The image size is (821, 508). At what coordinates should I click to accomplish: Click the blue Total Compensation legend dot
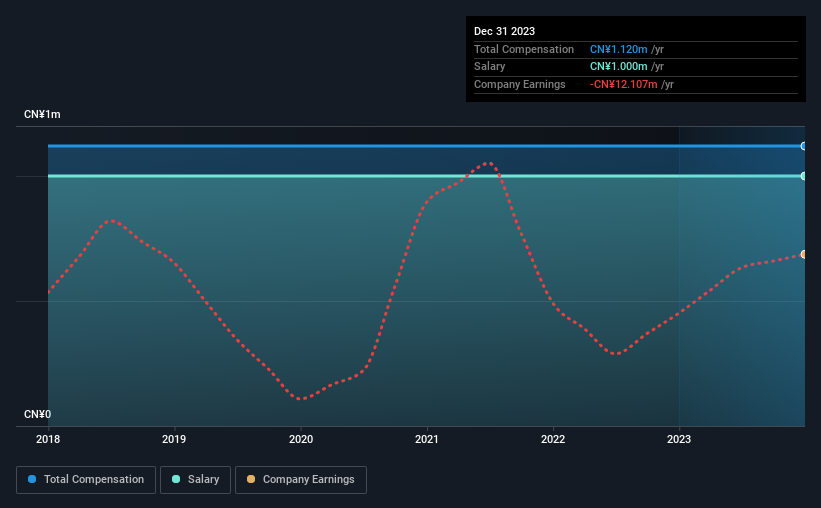32,479
